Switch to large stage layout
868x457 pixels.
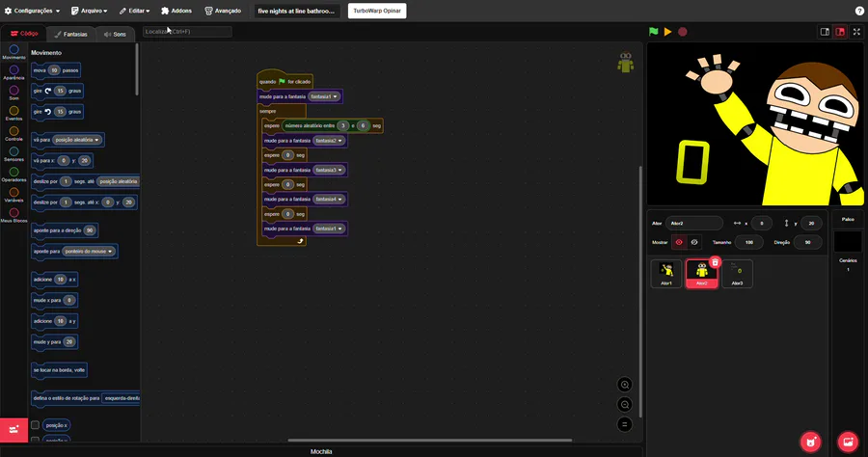[x=840, y=32]
